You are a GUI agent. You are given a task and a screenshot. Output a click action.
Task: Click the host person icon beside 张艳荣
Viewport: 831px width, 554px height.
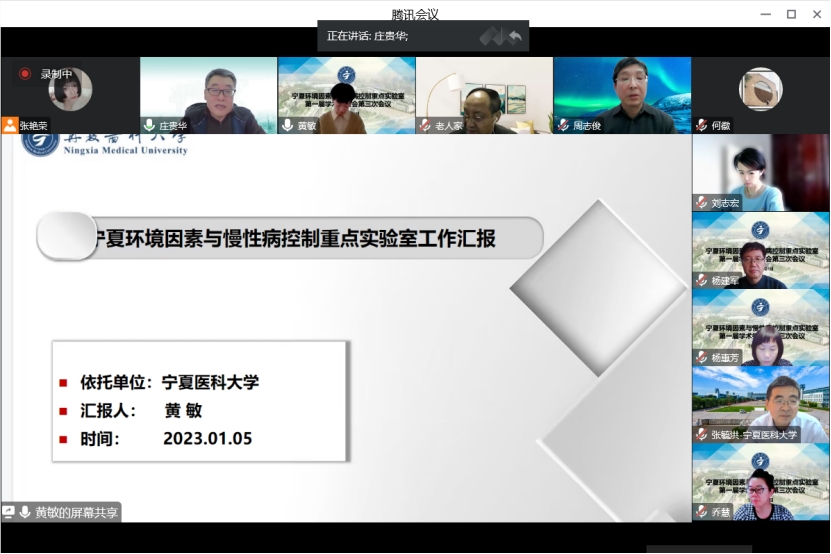pyautogui.click(x=10, y=126)
